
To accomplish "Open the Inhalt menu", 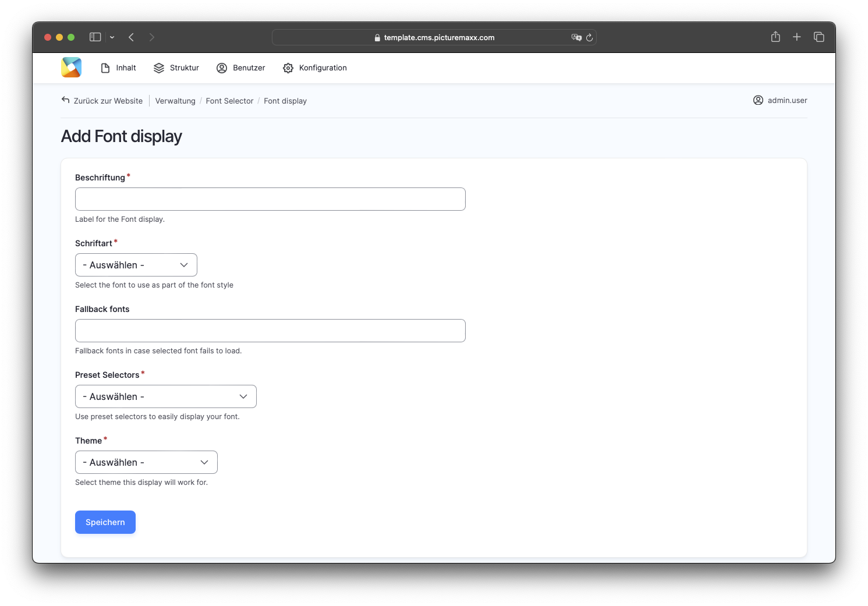I will point(118,68).
